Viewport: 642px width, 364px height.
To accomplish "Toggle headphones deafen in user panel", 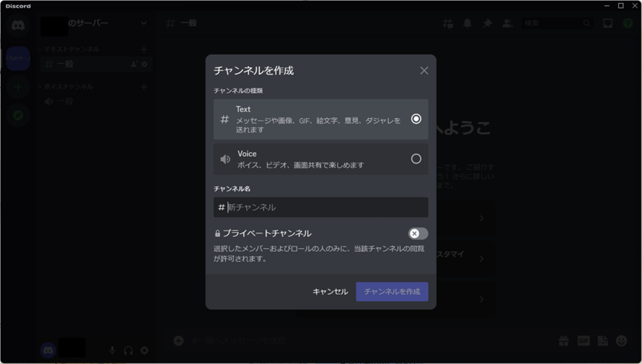I will [x=128, y=351].
